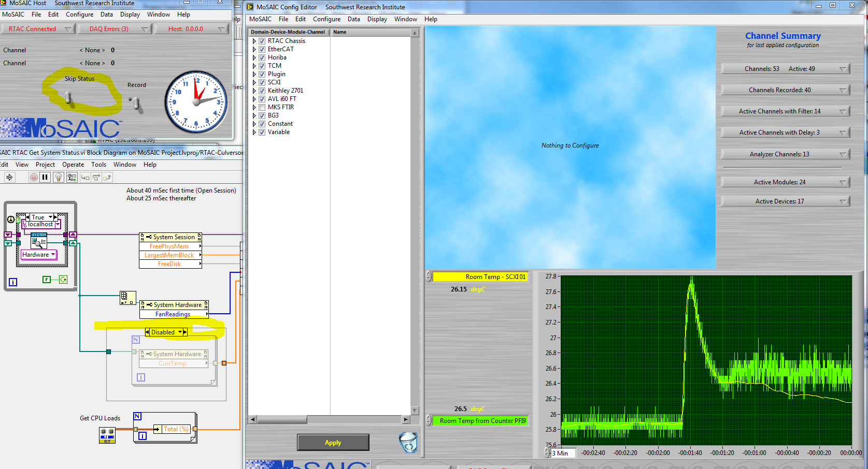Toggle the Horiba checkbox

(x=262, y=57)
